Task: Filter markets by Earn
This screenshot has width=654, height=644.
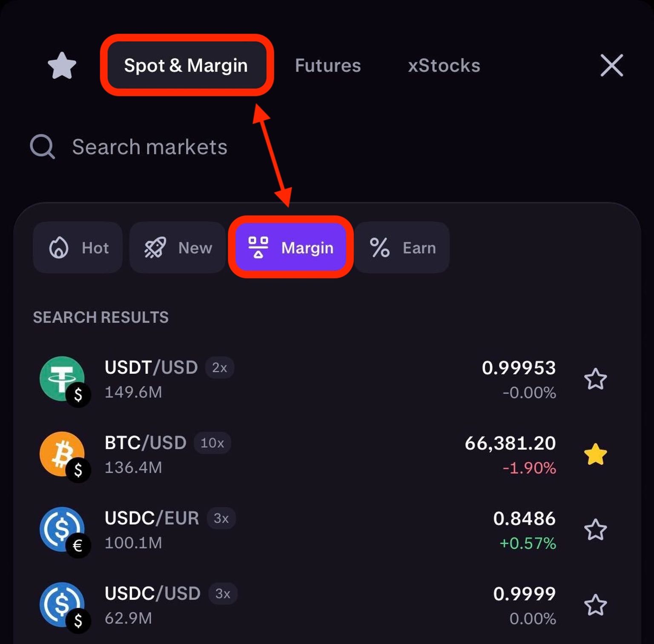Action: coord(402,248)
